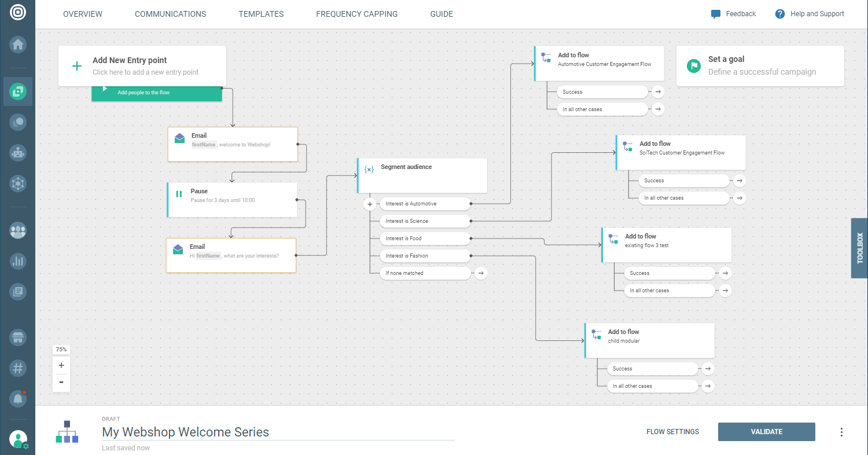This screenshot has height=455, width=868.
Task: Add a new Segment audience condition
Action: [370, 204]
